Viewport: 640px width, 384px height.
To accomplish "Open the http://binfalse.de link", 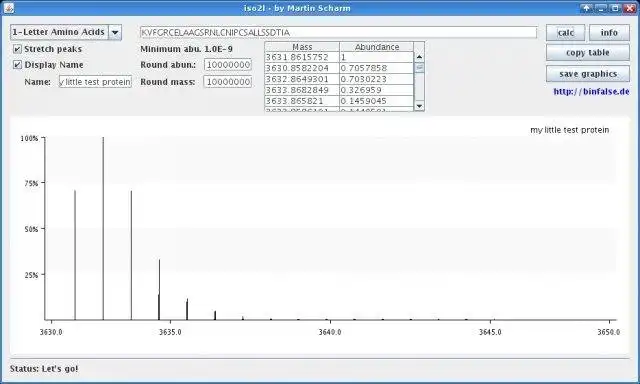I will [x=591, y=91].
